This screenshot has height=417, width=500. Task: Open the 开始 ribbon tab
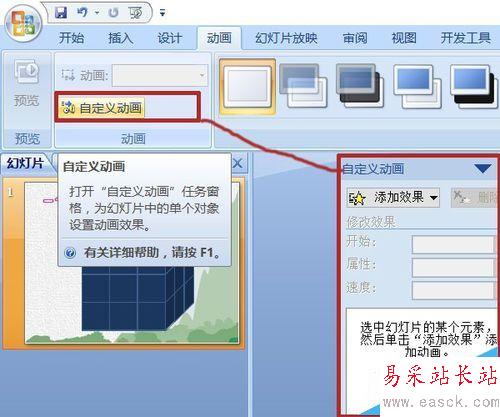71,38
